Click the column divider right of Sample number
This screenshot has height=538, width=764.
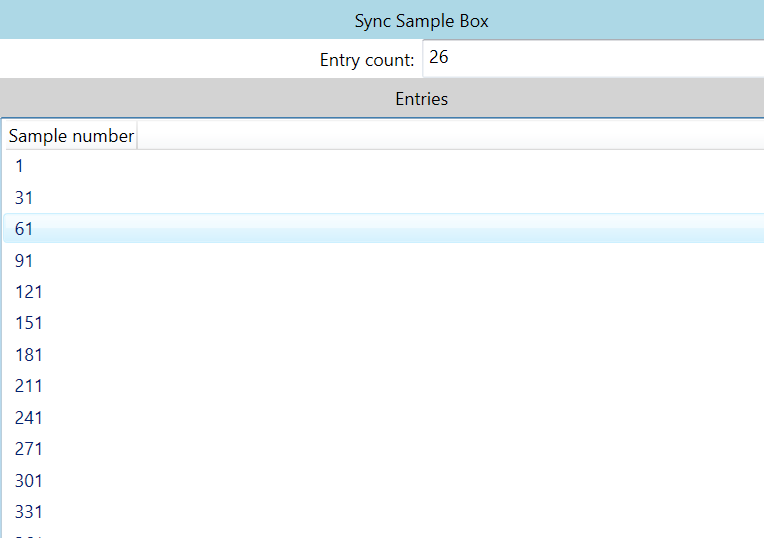137,136
